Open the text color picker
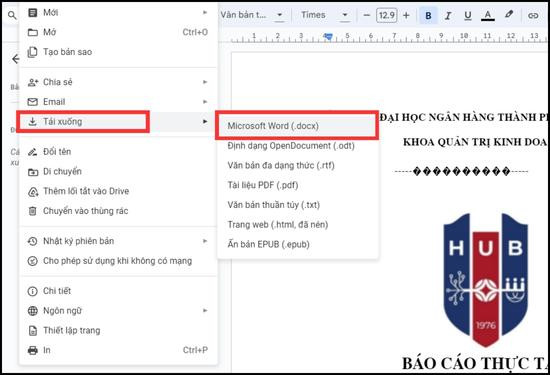 coord(488,16)
